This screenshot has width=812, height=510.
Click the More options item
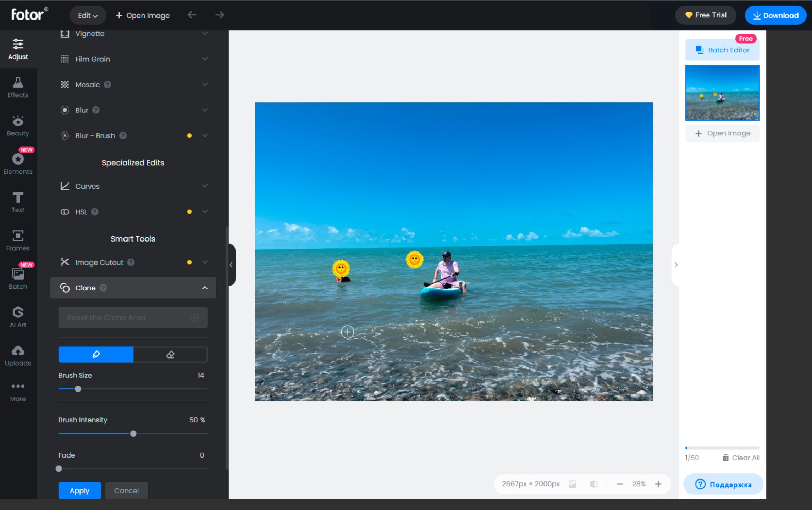[x=18, y=390]
